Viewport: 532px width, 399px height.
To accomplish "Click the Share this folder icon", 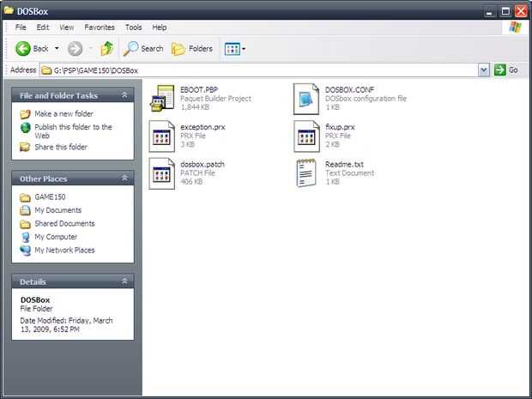I will tap(25, 147).
